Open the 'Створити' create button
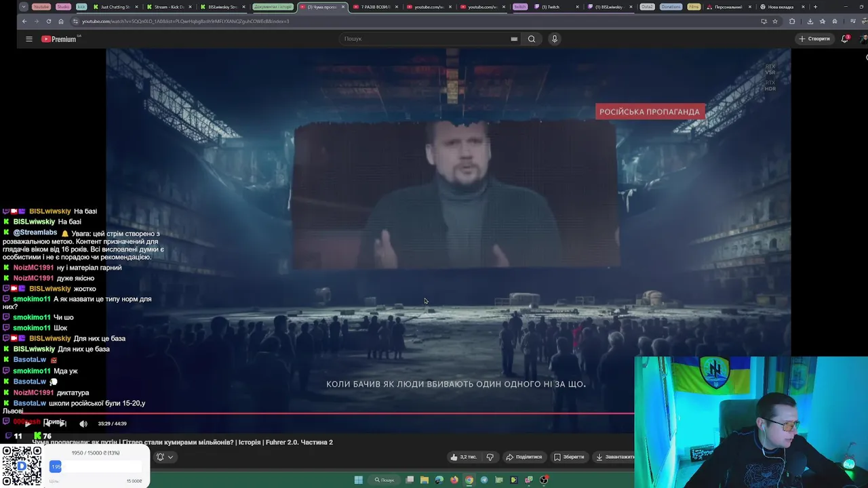Viewport: 868px width, 488px height. pos(814,39)
